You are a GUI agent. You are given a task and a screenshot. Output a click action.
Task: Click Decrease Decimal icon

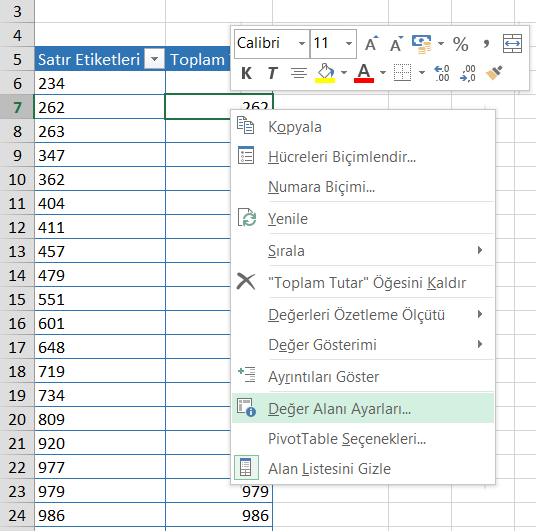pyautogui.click(x=468, y=73)
